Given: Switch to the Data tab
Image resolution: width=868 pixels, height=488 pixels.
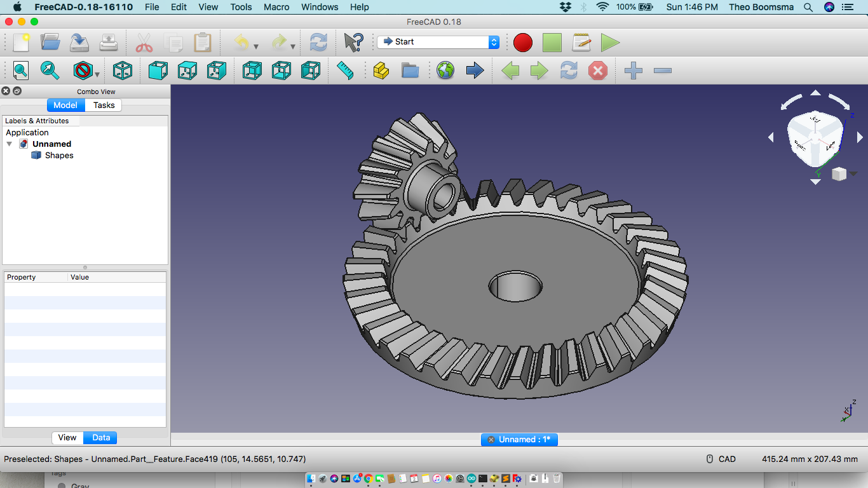Looking at the screenshot, I should [x=99, y=437].
